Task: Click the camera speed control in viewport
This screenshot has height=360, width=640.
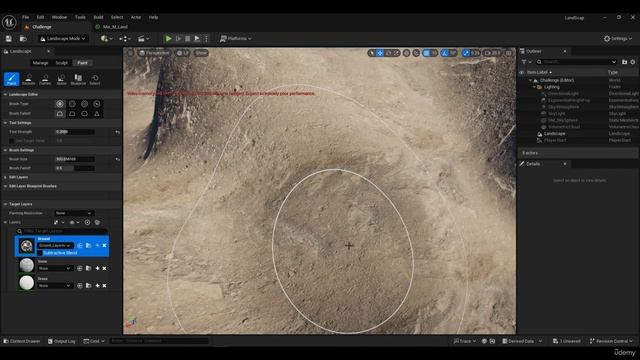Action: (492, 53)
